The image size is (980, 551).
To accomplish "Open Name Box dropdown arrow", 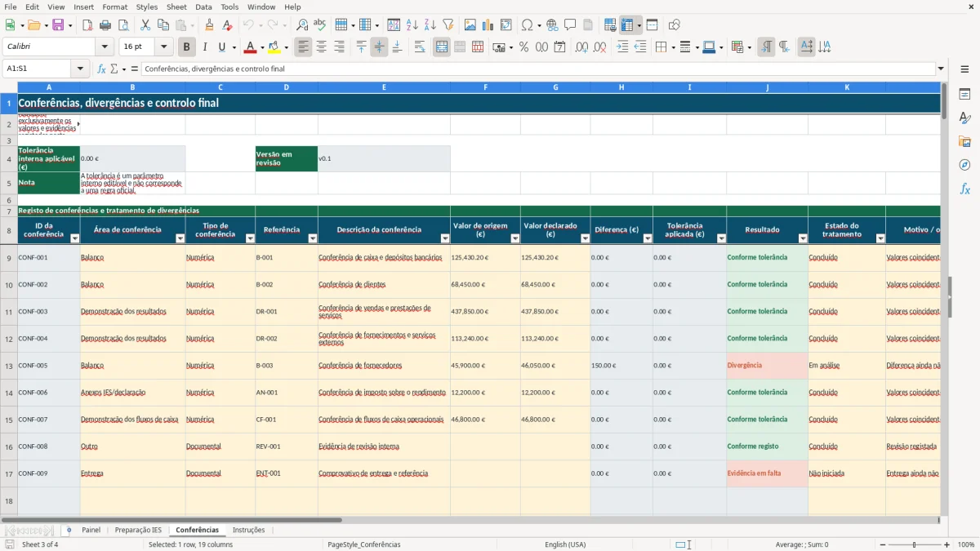I will point(81,69).
